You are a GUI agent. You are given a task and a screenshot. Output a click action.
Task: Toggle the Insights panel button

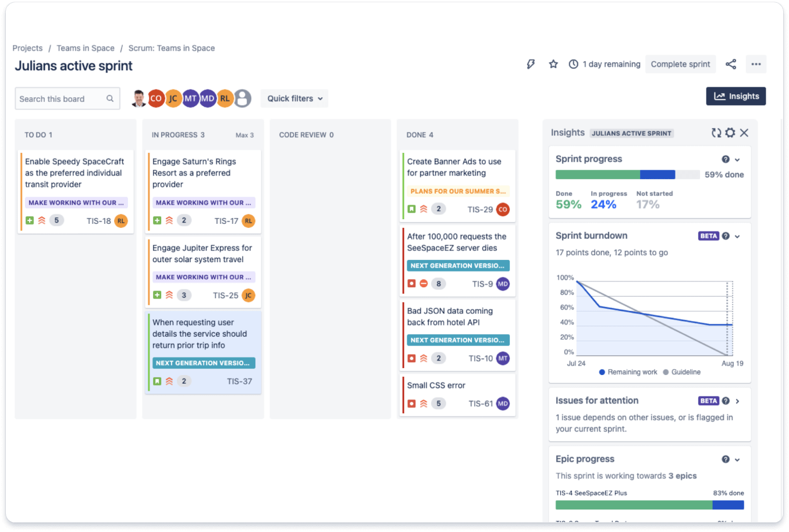click(x=735, y=96)
